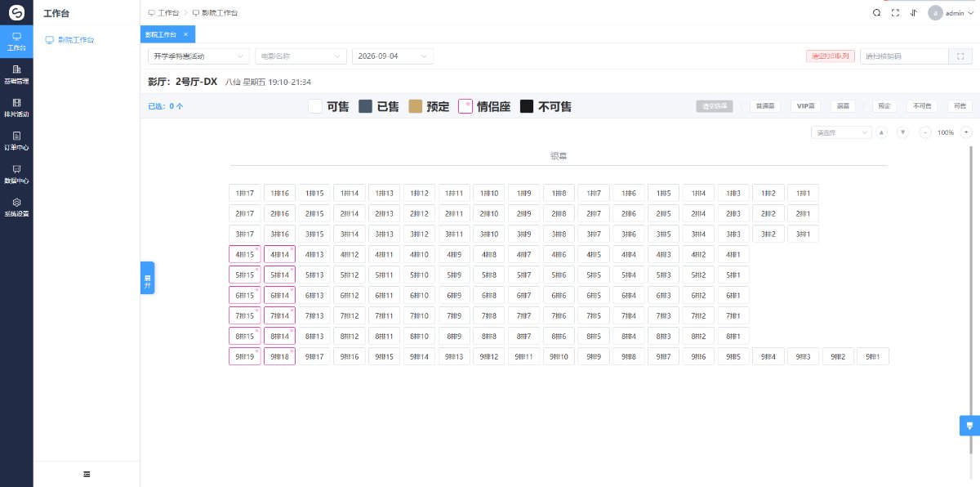Viewport: 980px width, 487px height.
Task: Open the 开学季特惠活动 dropdown
Action: (x=198, y=56)
